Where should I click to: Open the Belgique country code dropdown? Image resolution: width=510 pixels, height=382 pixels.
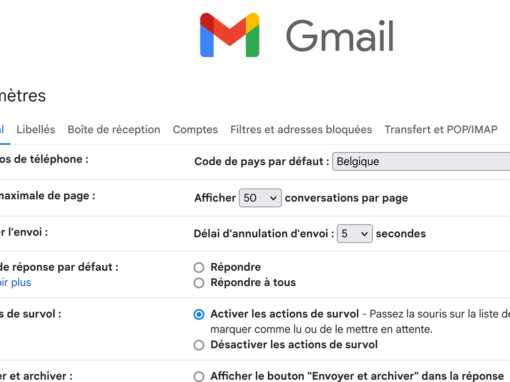[421, 162]
